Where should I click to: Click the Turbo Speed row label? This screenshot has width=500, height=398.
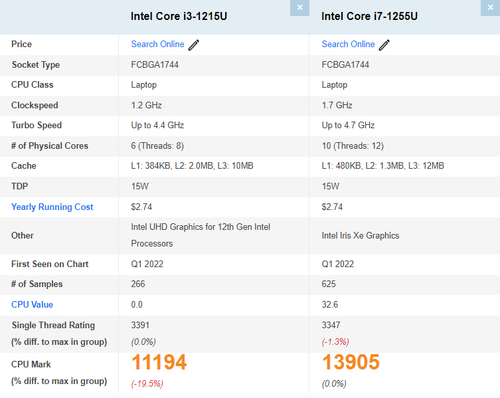pos(36,125)
